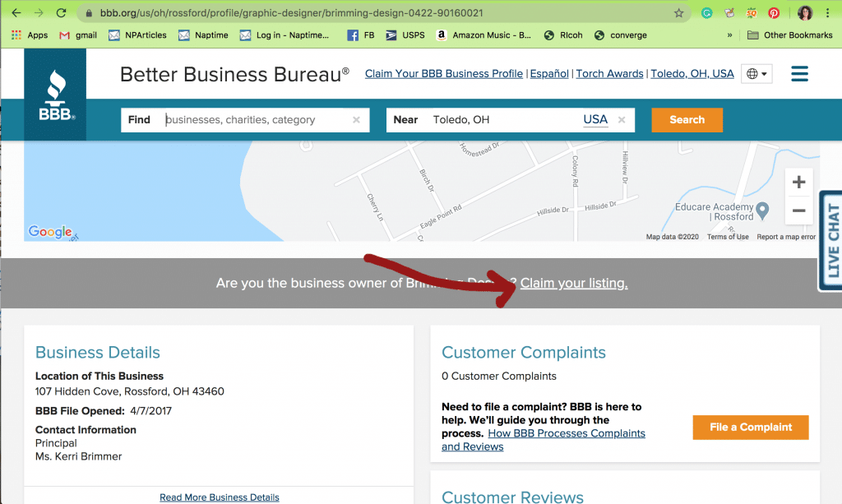Open the Pinterest extension icon
The width and height of the screenshot is (842, 504).
point(774,13)
